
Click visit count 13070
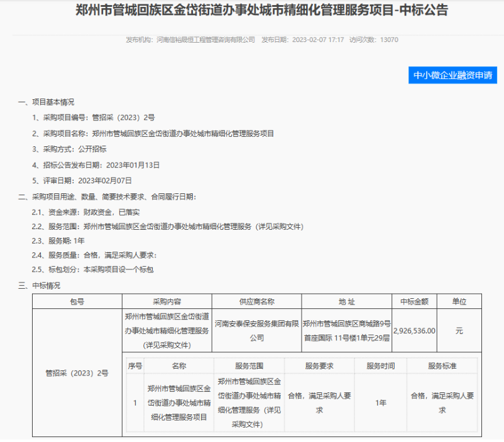pos(389,40)
